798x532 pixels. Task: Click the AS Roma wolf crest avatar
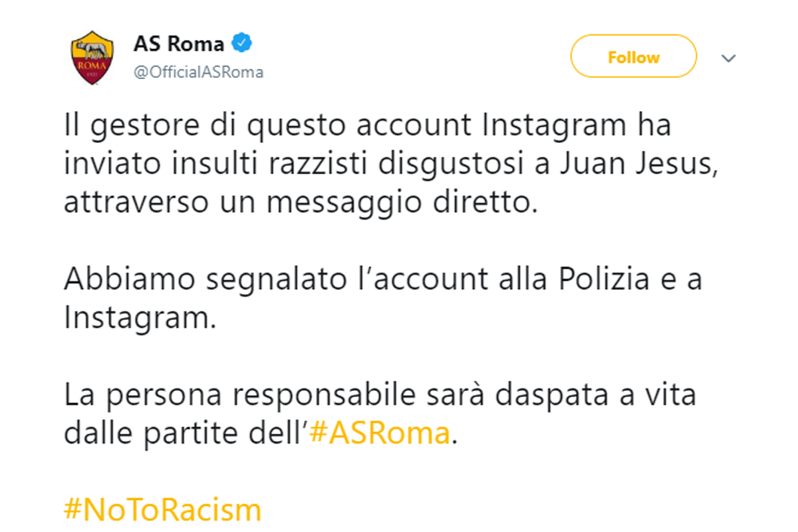click(92, 58)
